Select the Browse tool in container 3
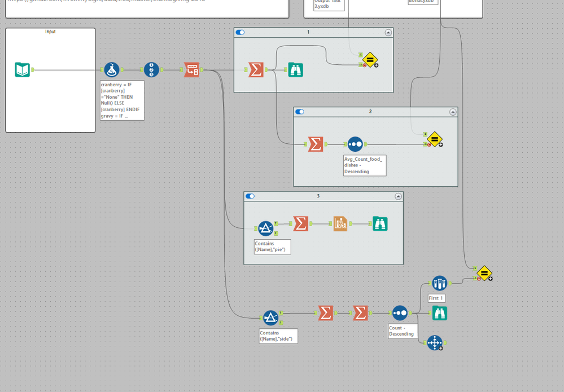Screen dimensions: 564x392 380,223
